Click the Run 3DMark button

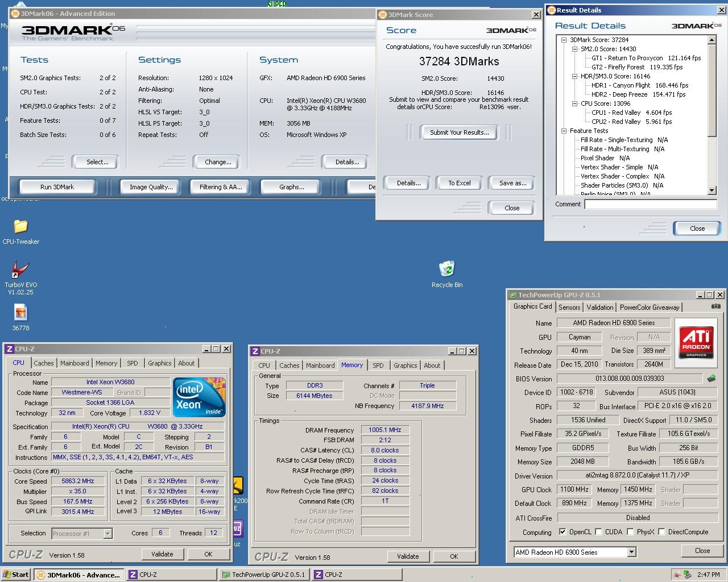[57, 187]
